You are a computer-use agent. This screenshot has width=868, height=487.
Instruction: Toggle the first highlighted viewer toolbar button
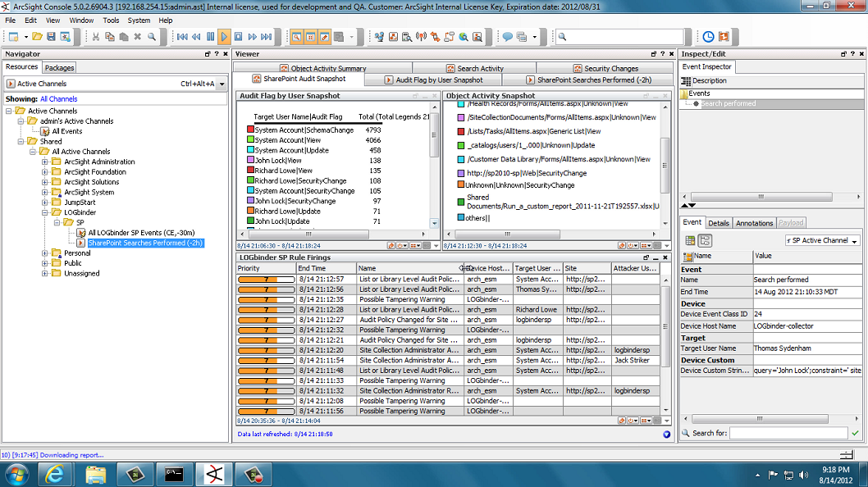(296, 37)
